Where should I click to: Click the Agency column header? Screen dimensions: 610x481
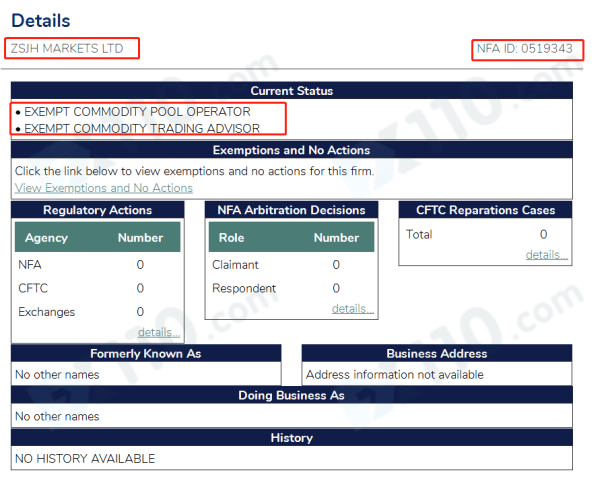tap(46, 237)
